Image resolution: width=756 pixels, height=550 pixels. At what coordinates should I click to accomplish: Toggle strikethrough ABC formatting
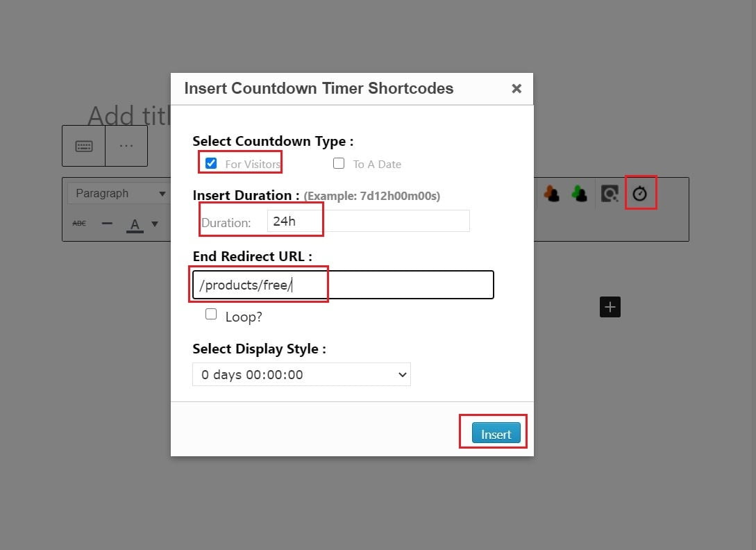[79, 224]
